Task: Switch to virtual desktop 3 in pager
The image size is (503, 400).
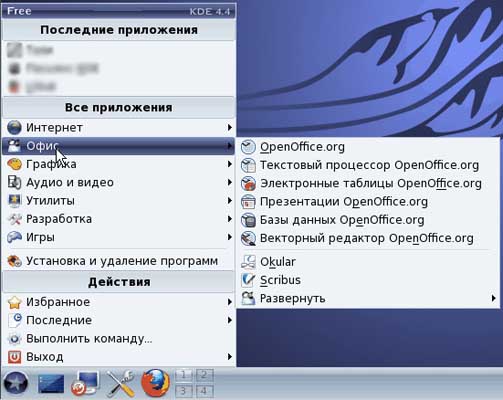Action: tap(183, 391)
